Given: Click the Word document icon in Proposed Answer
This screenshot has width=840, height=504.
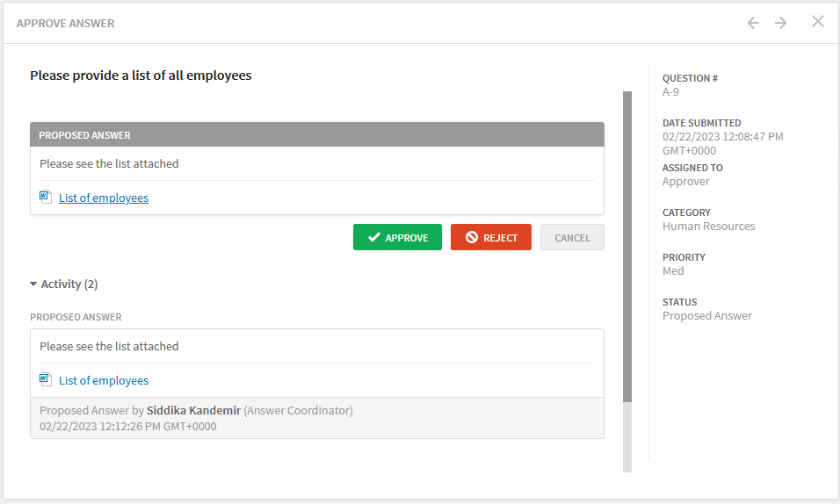Looking at the screenshot, I should [46, 197].
